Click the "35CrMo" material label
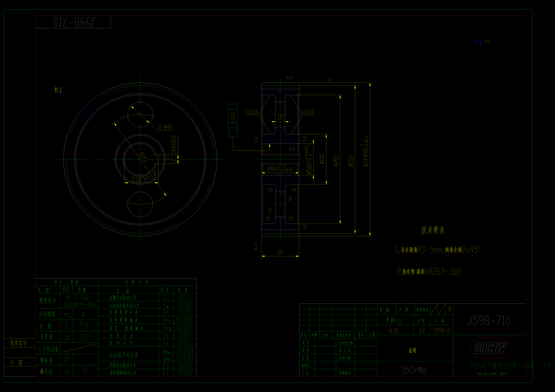Image resolution: width=555 pixels, height=392 pixels. point(414,370)
